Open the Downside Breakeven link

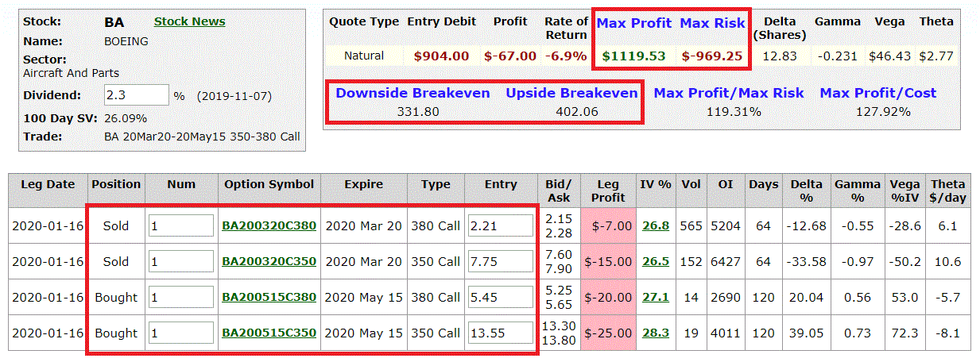point(413,93)
